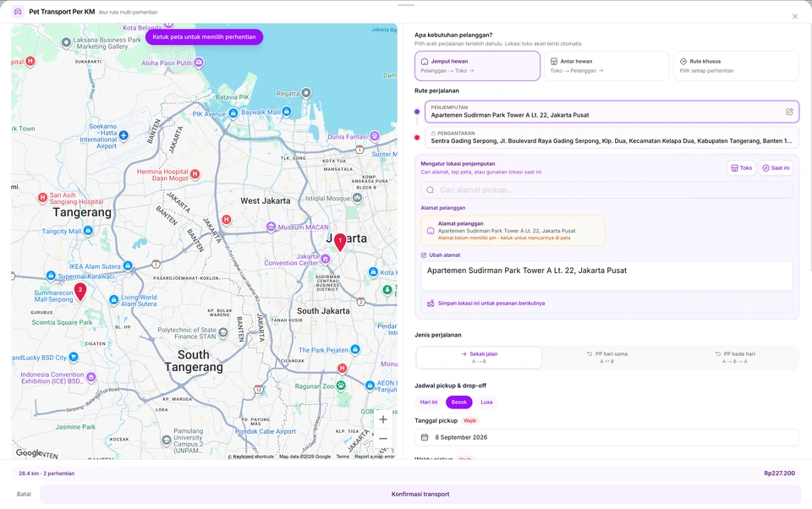
Task: Click the Regatta location marker
Action: click(x=306, y=93)
